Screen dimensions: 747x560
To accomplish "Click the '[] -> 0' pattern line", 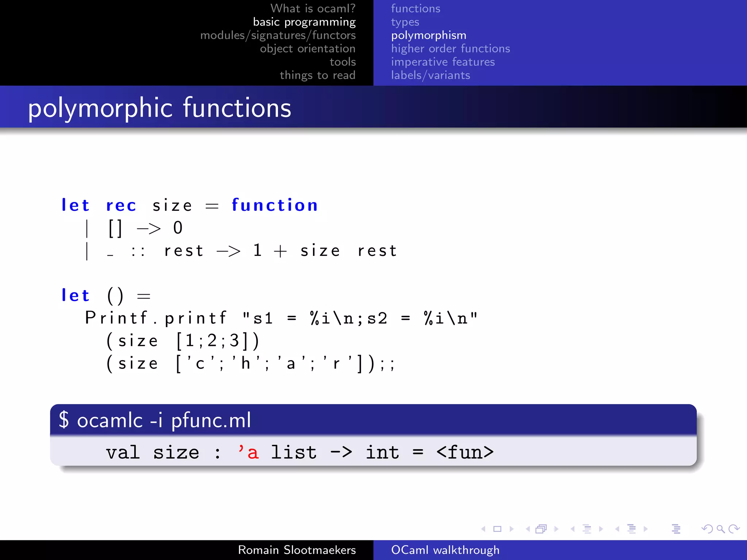I will [x=146, y=229].
